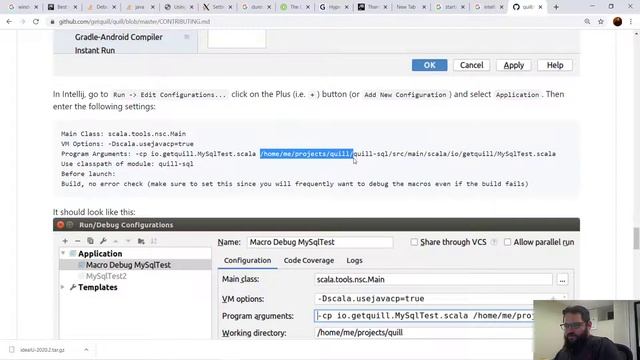Click the red close dot of Run/Debug Configurations
640x360 pixels.
pyautogui.click(x=60, y=224)
